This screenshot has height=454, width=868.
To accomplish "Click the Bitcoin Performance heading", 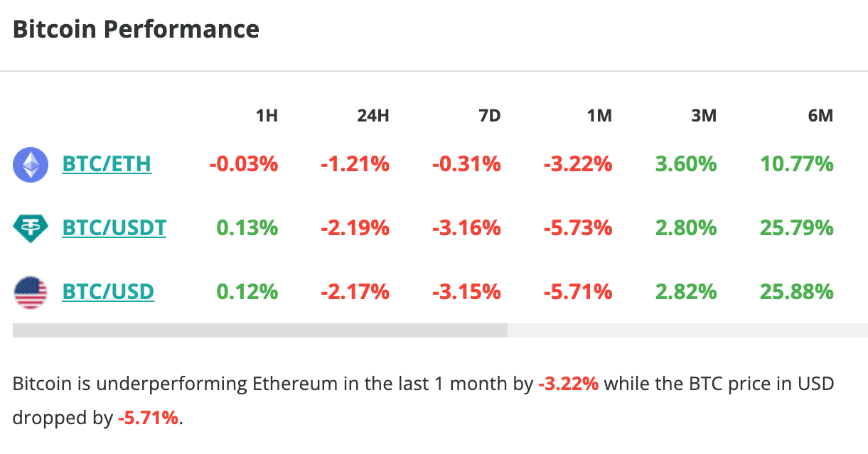I will click(135, 28).
